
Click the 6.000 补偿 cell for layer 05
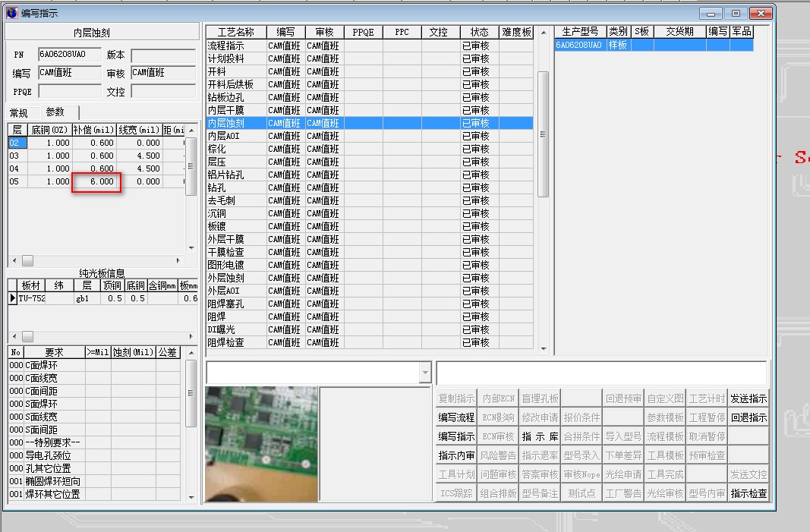pos(95,181)
